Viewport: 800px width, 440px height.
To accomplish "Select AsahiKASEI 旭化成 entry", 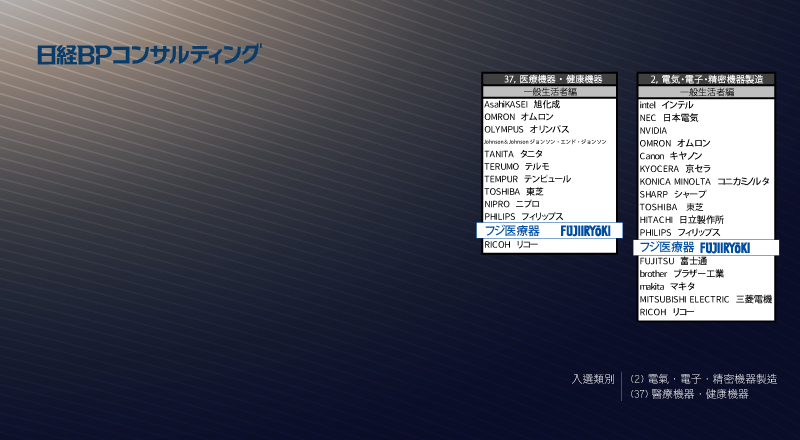I will pos(522,104).
